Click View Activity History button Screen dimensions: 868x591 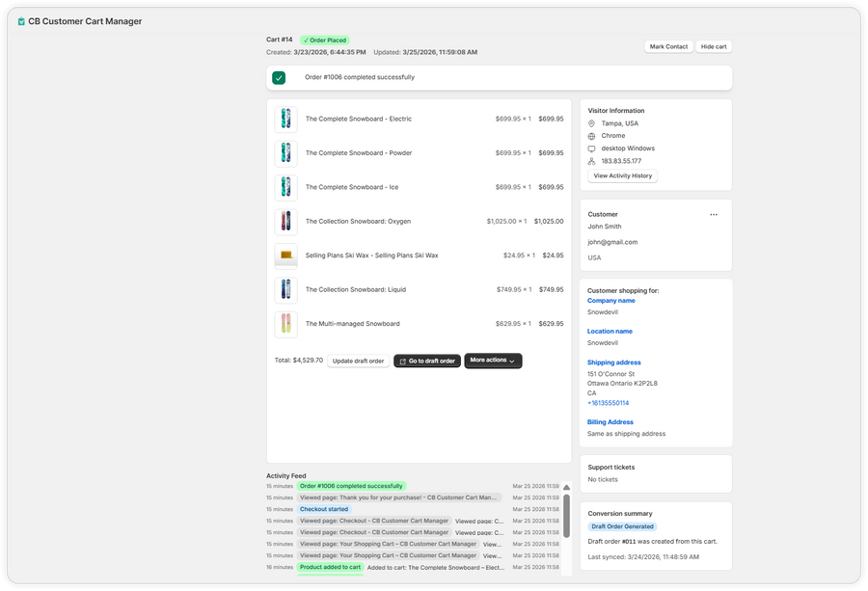(x=622, y=176)
